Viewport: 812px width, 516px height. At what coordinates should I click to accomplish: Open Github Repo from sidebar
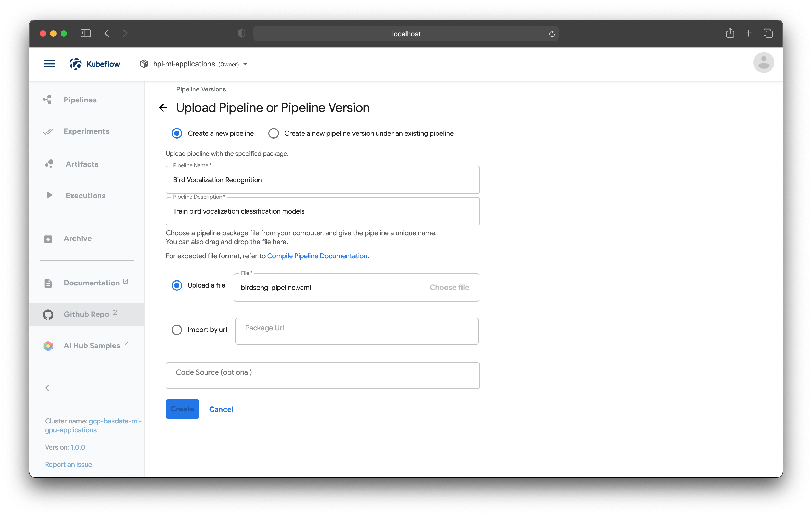86,314
